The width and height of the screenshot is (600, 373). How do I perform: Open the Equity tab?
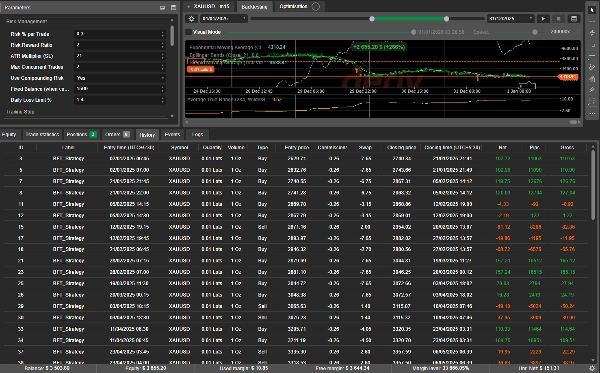pyautogui.click(x=9, y=134)
